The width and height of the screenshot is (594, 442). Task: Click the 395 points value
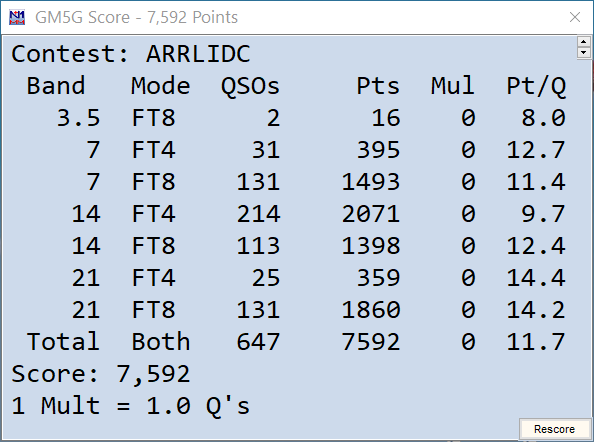tap(378, 150)
